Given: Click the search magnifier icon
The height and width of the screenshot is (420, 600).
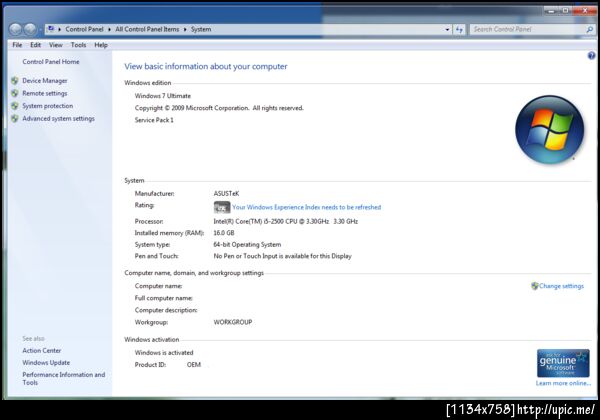Looking at the screenshot, I should (590, 29).
